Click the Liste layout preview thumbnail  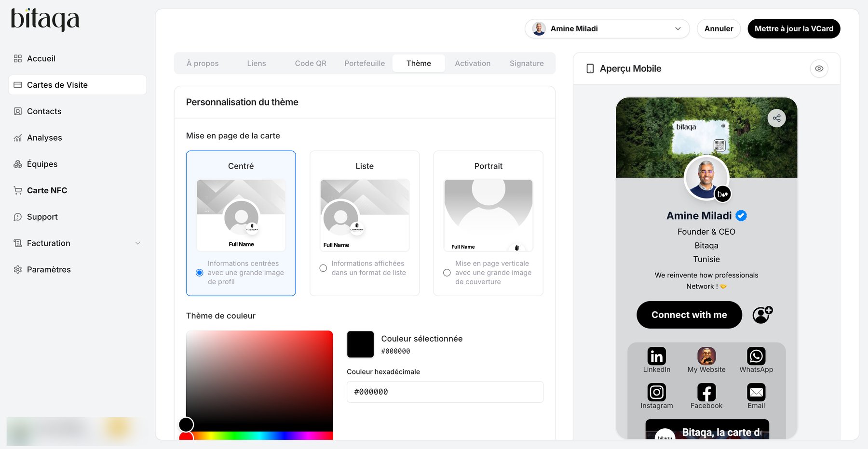click(365, 215)
